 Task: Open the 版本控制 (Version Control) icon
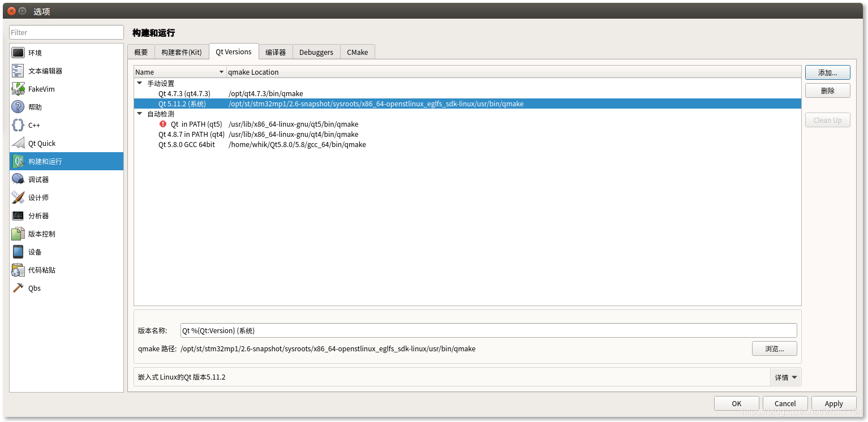[18, 234]
